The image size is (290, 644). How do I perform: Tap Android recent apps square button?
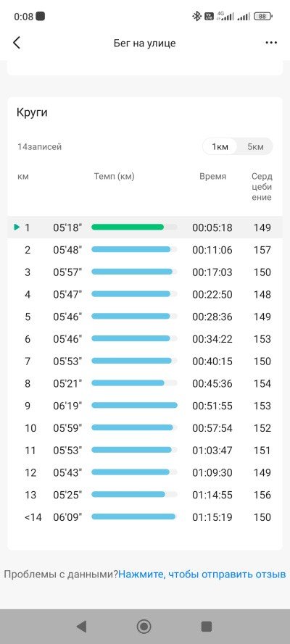tap(206, 627)
